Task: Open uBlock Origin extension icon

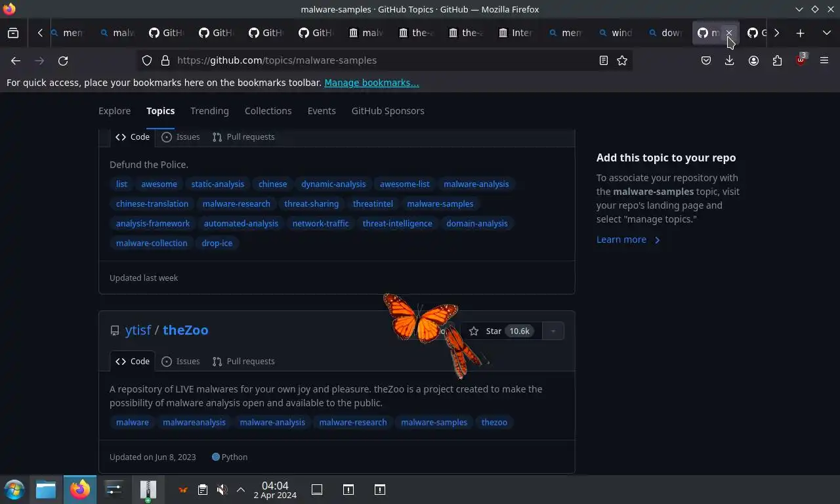Action: (x=801, y=60)
